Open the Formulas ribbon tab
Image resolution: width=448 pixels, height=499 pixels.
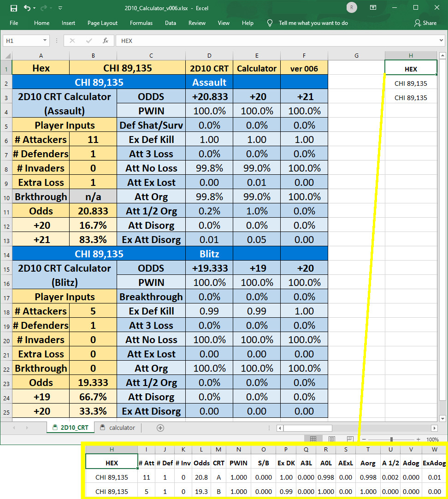click(141, 23)
